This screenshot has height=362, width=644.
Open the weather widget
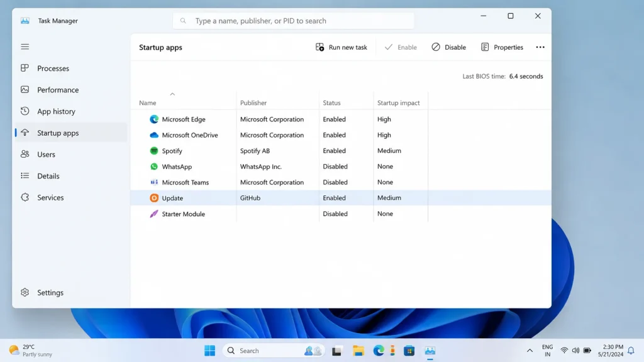31,351
